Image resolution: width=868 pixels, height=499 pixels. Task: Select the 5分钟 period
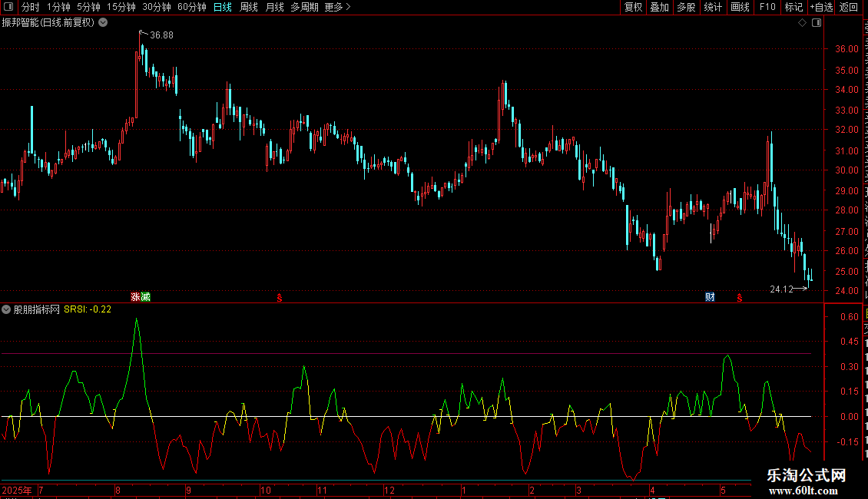click(x=88, y=7)
